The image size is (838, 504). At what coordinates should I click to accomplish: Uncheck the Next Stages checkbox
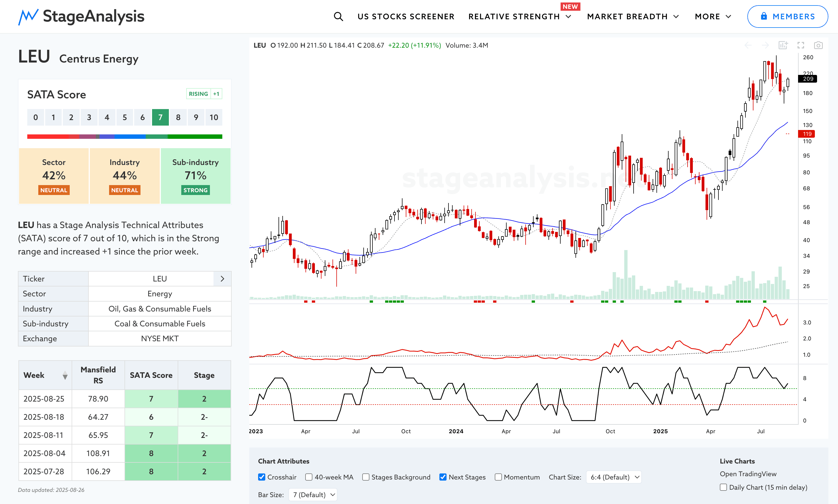(x=443, y=477)
